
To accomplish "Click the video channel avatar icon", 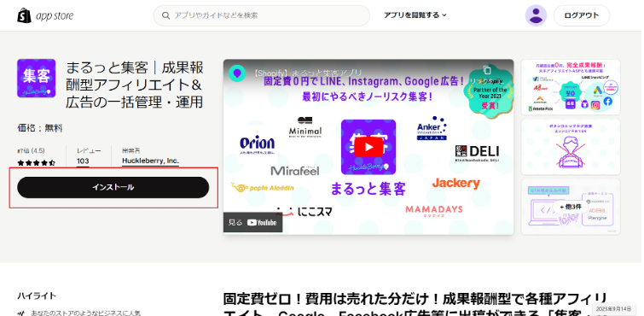I will [x=237, y=73].
